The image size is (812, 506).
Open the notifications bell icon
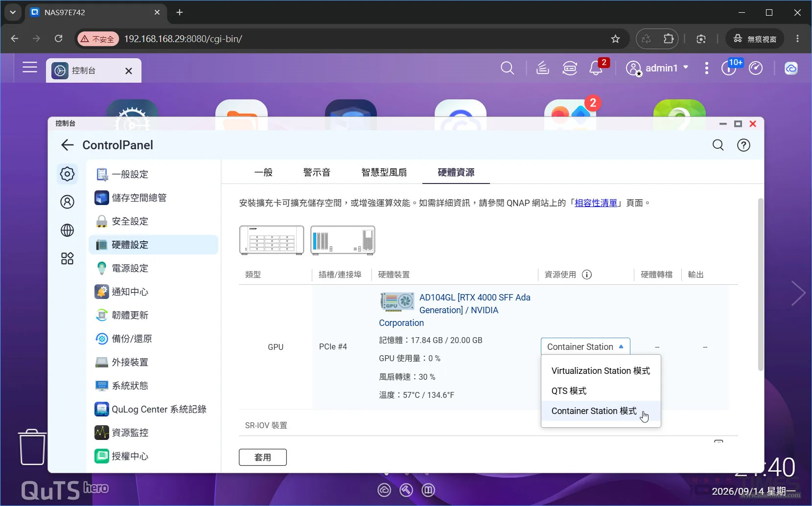coord(596,68)
